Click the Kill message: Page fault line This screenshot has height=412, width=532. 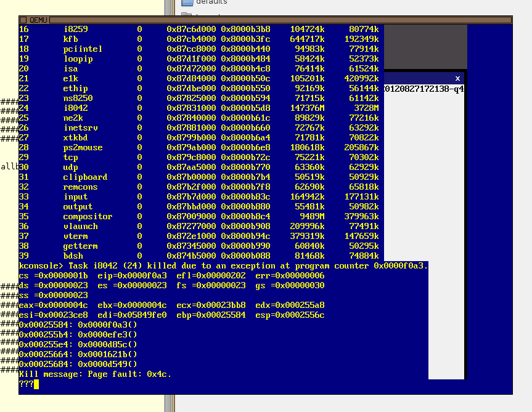[95, 374]
